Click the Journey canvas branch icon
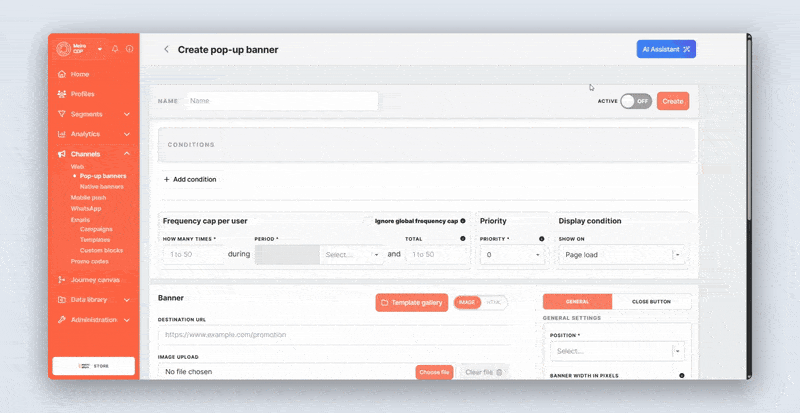The width and height of the screenshot is (800, 413). tap(62, 280)
